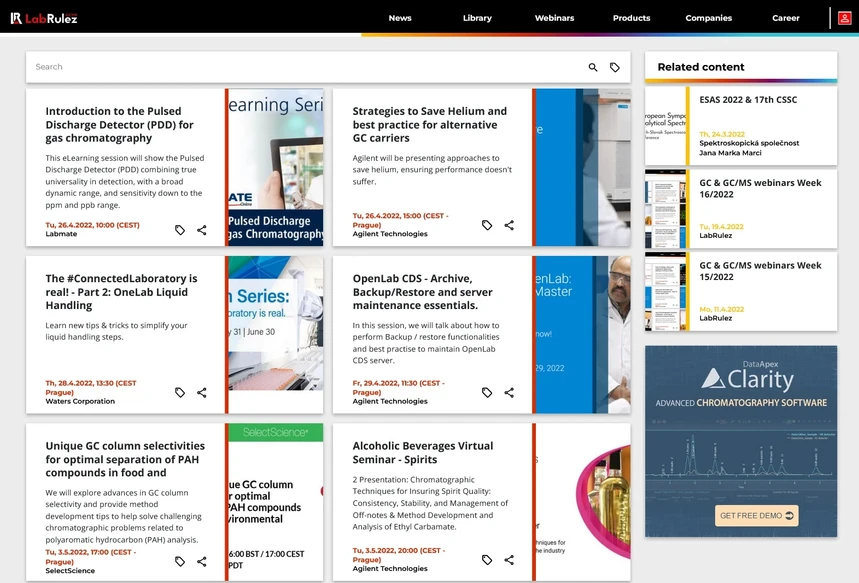Click Week 16/2022 webinars thumbnail
Screen dimensions: 859x583
(665, 208)
